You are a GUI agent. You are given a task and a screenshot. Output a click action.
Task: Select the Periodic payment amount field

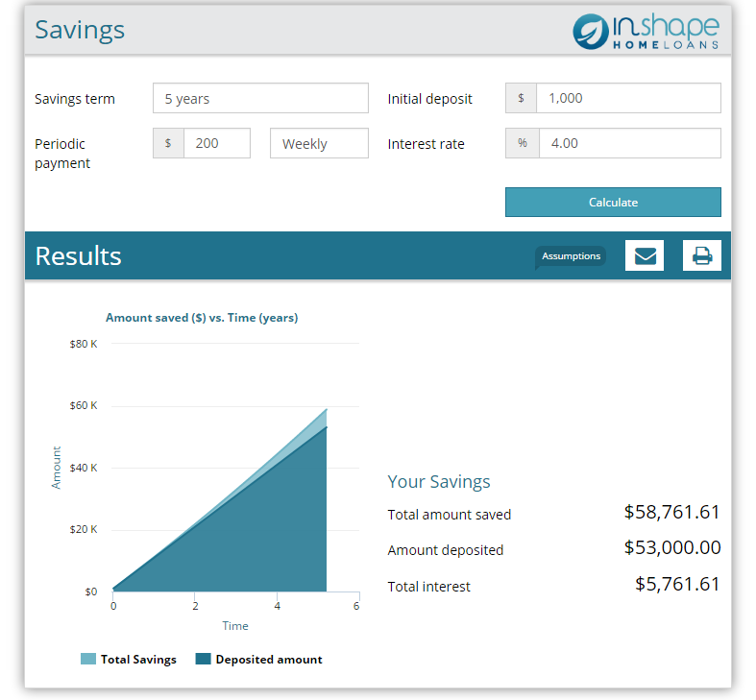[x=217, y=144]
